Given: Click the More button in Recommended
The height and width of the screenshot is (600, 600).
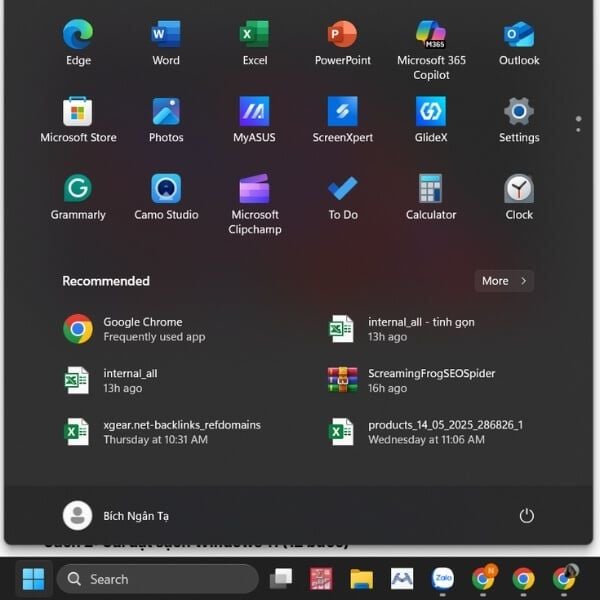Looking at the screenshot, I should (x=504, y=281).
